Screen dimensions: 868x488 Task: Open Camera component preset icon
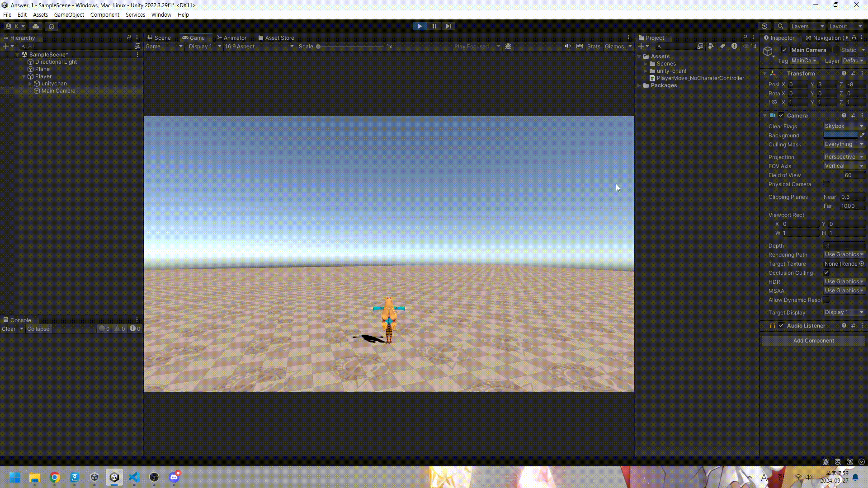[853, 116]
